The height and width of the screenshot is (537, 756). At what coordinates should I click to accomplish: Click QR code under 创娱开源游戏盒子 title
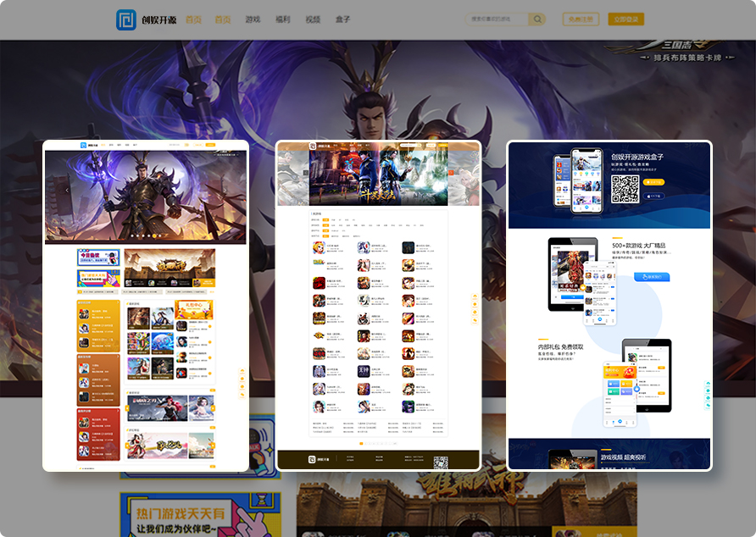point(625,189)
